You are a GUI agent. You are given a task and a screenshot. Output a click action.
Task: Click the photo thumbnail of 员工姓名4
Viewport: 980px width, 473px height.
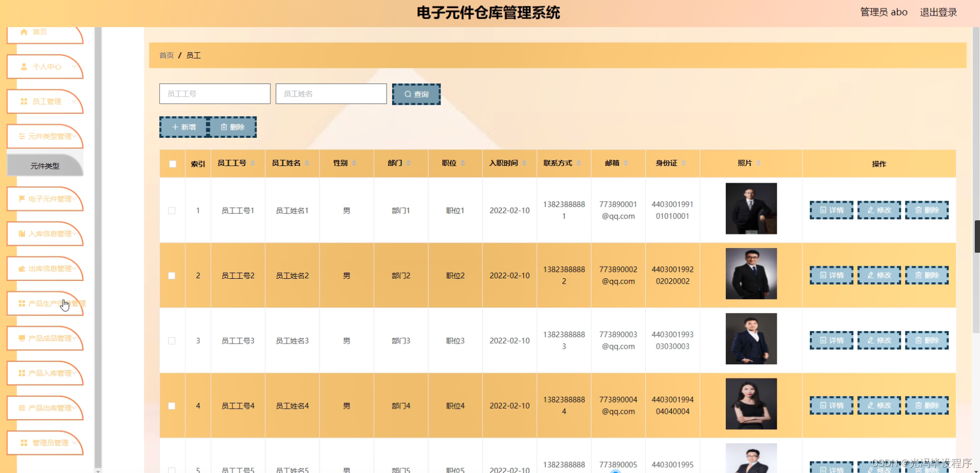click(x=751, y=404)
